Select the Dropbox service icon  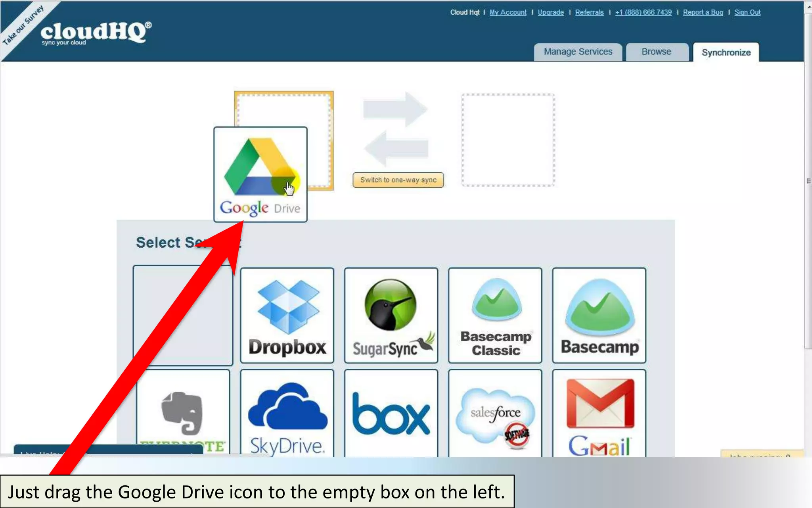coord(287,316)
